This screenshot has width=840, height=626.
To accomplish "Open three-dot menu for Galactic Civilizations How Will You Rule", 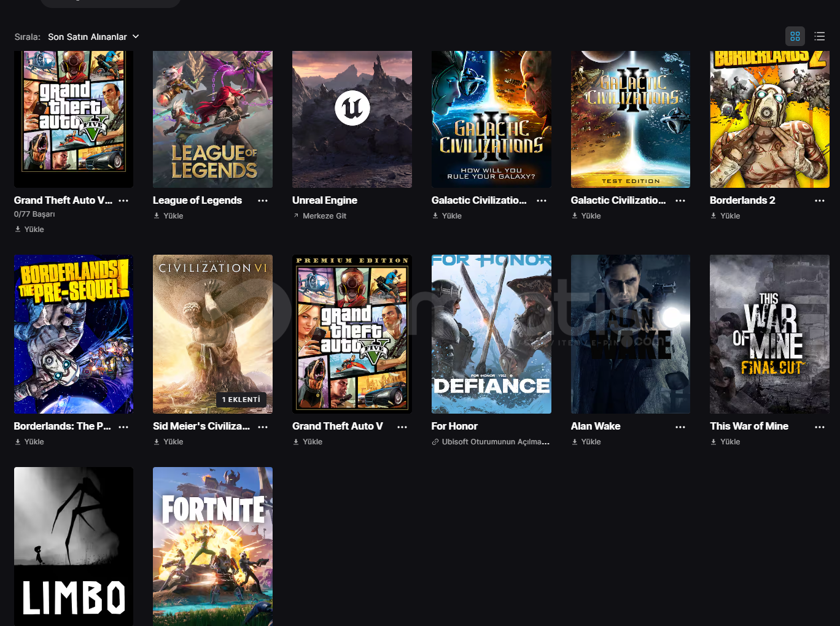I will (x=542, y=201).
